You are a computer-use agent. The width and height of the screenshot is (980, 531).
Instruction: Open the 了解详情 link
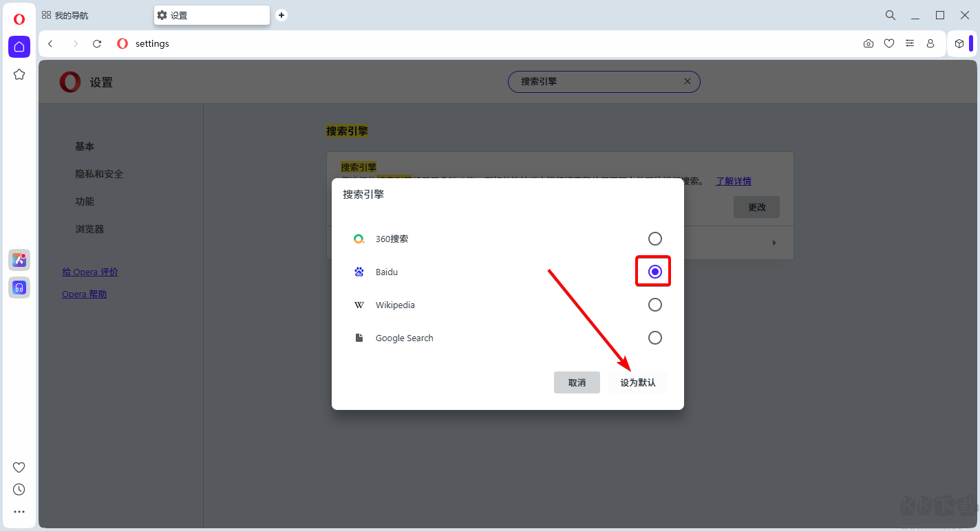click(x=733, y=181)
